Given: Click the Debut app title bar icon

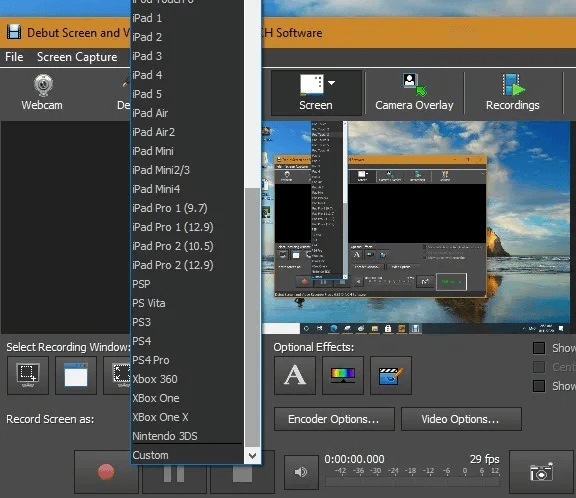Looking at the screenshot, I should tap(14, 32).
